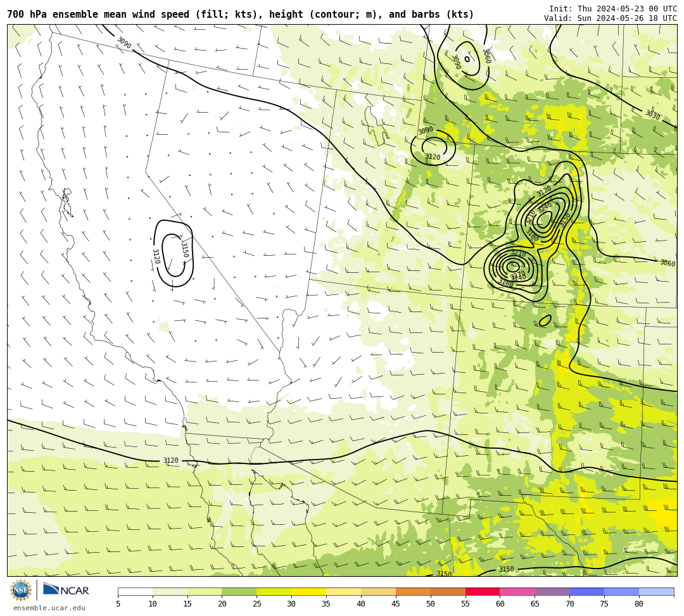Pick the green 20-25 kts colorbar swatch
This screenshot has height=616, width=684.
point(239,591)
